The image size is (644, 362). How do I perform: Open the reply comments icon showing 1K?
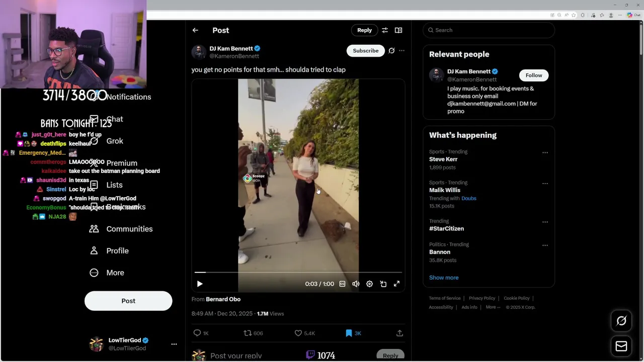tap(197, 333)
